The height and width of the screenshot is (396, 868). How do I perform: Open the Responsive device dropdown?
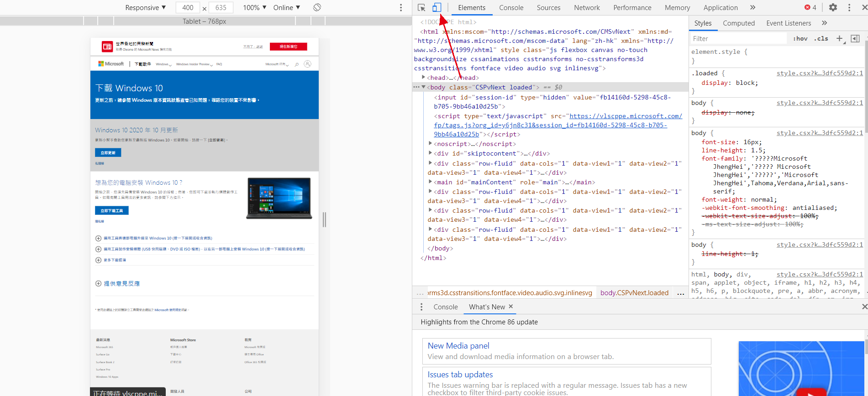146,8
